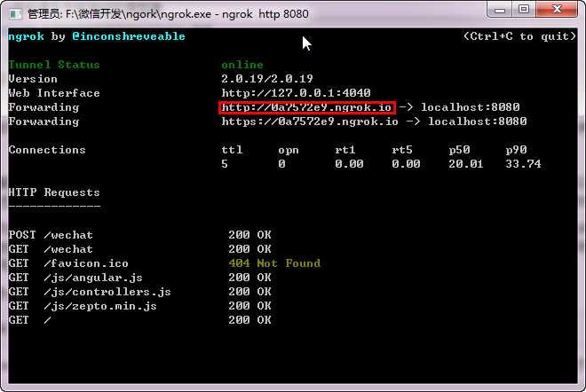This screenshot has width=586, height=392.
Task: Click the 'POST /wechat' request line
Action: [51, 235]
